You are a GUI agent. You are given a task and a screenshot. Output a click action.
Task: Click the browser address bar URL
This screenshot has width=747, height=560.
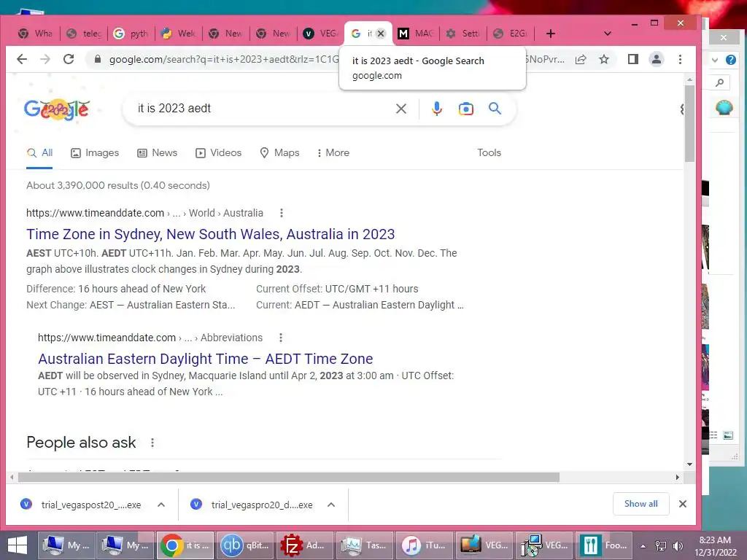click(224, 60)
